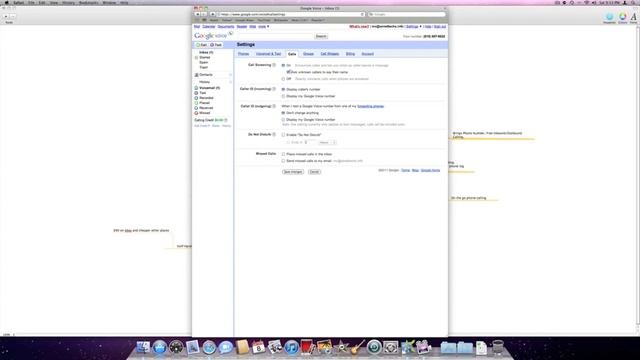Click the help icon next to Do Not Disturb

click(x=274, y=134)
